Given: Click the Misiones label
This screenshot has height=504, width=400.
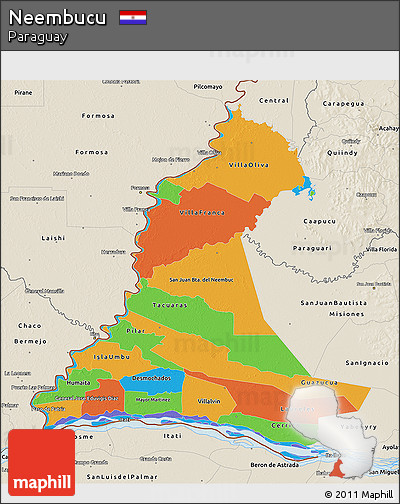Looking at the screenshot, I should click(x=347, y=314).
